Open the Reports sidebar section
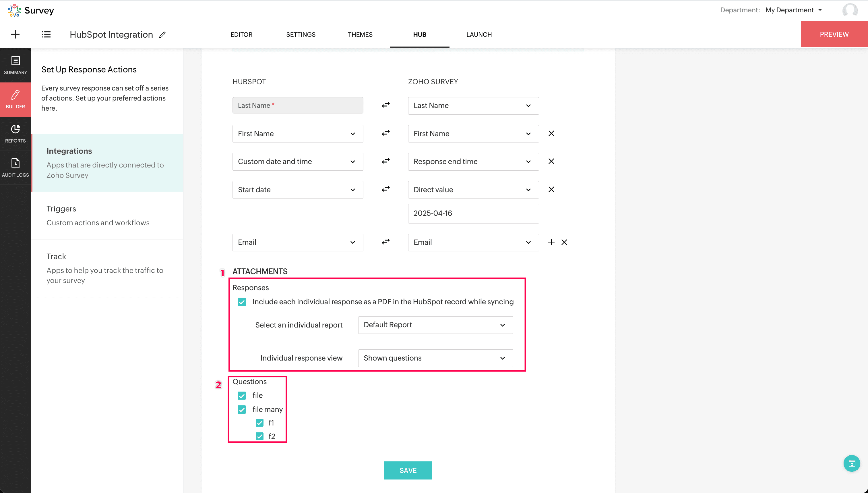This screenshot has width=868, height=493. [x=15, y=133]
